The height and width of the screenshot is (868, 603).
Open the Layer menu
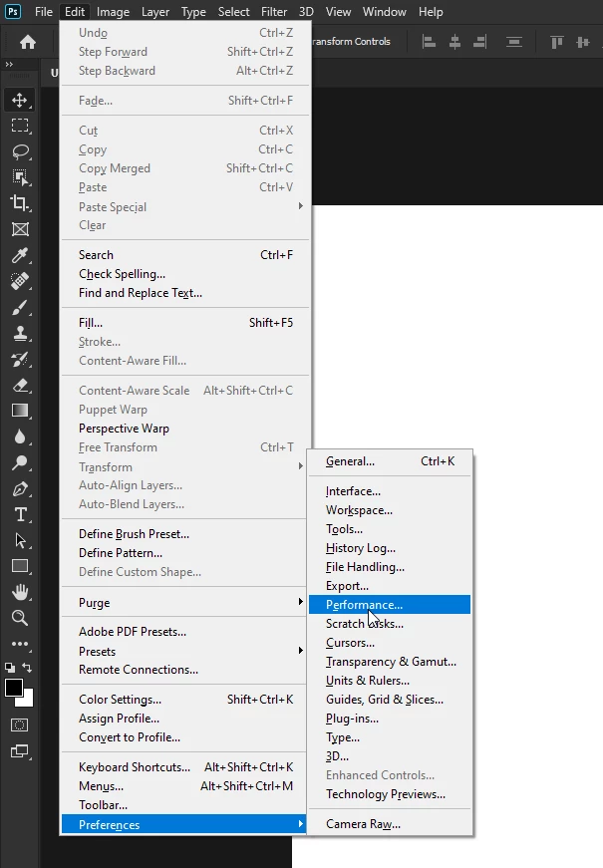(155, 12)
